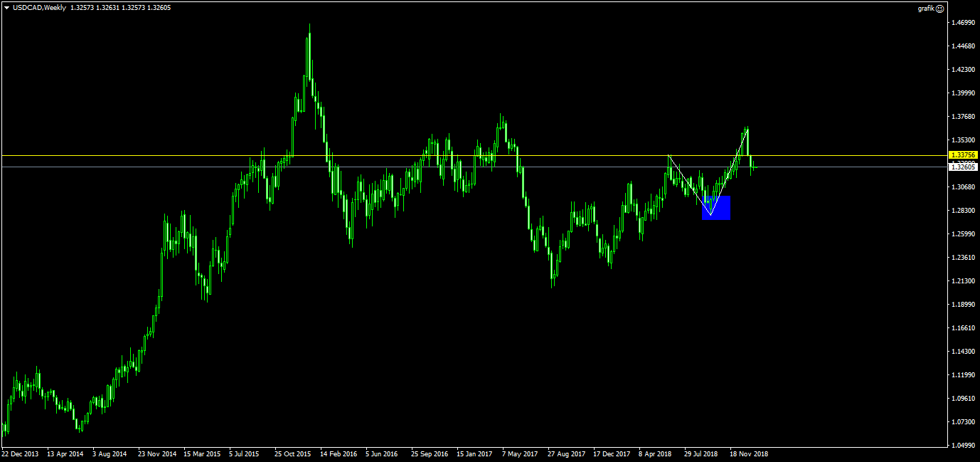This screenshot has width=980, height=462.
Task: Click the 13 Apr 2014 date label
Action: (x=65, y=453)
